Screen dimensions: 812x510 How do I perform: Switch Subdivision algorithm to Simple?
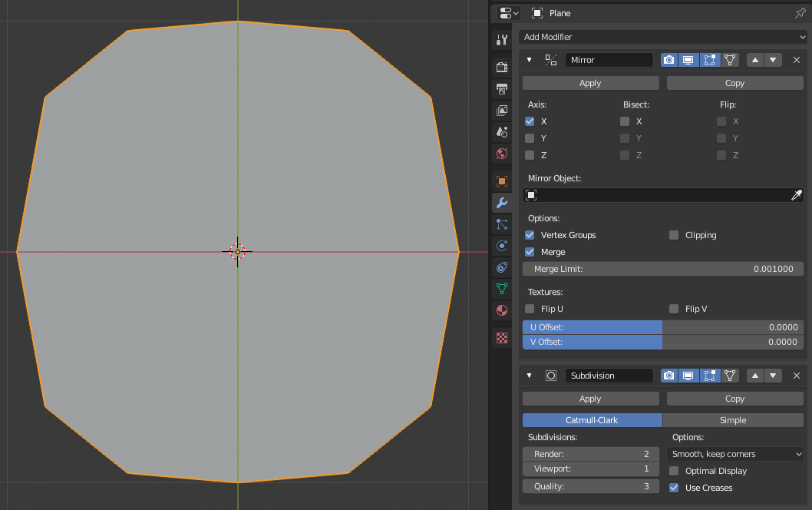[x=733, y=420]
